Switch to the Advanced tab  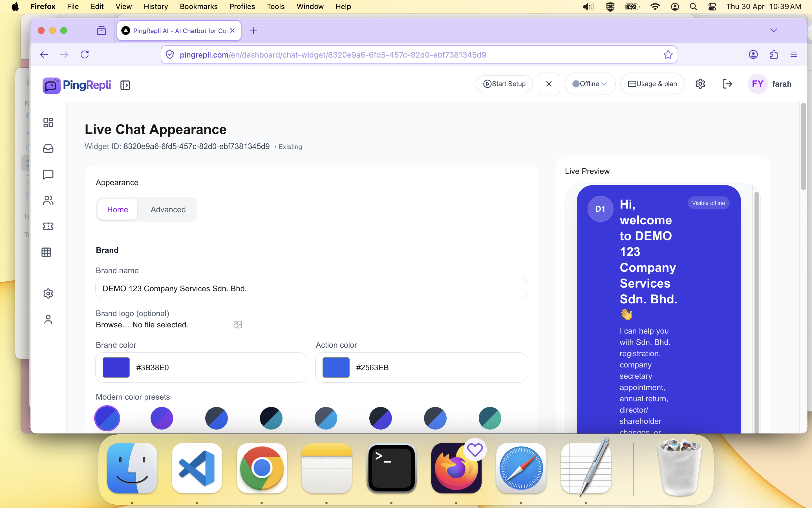click(x=168, y=209)
